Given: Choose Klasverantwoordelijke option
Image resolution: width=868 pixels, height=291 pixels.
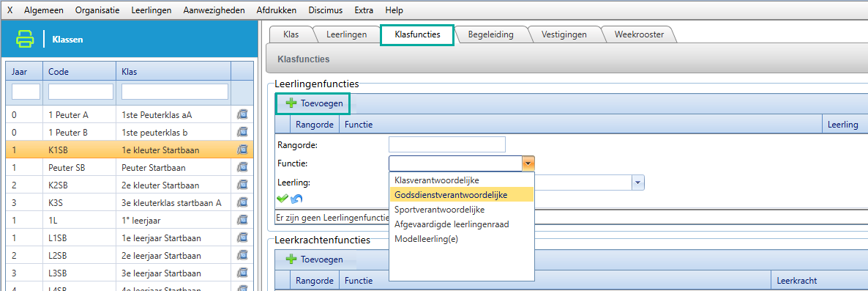Looking at the screenshot, I should tap(437, 180).
